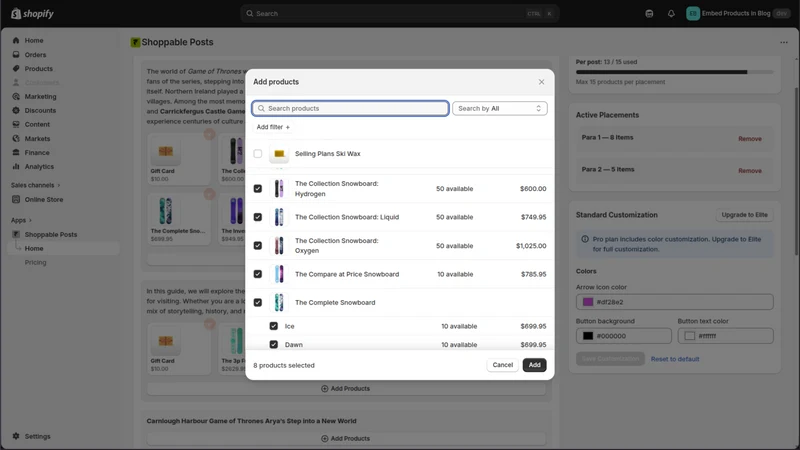Uncheck the Ice variant checkbox
Image resolution: width=800 pixels, height=450 pixels.
point(273,326)
